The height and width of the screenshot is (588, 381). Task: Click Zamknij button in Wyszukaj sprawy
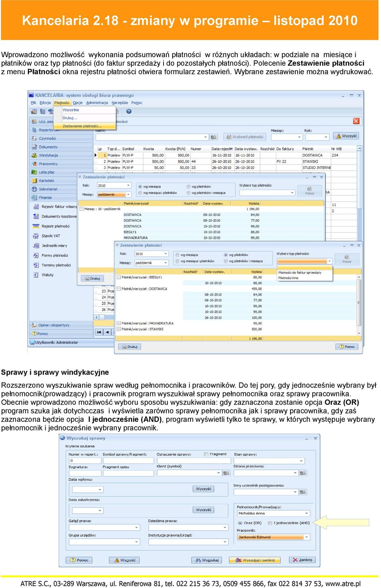[x=302, y=560]
